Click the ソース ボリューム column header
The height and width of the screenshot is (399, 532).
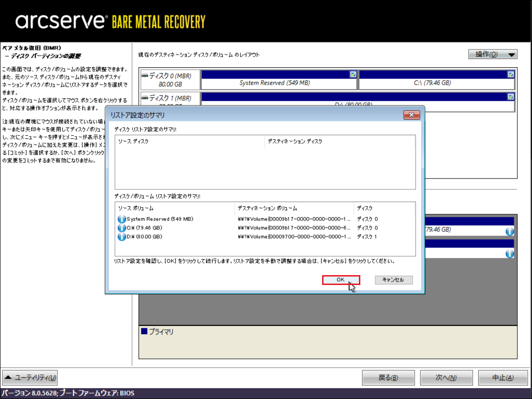(175, 208)
